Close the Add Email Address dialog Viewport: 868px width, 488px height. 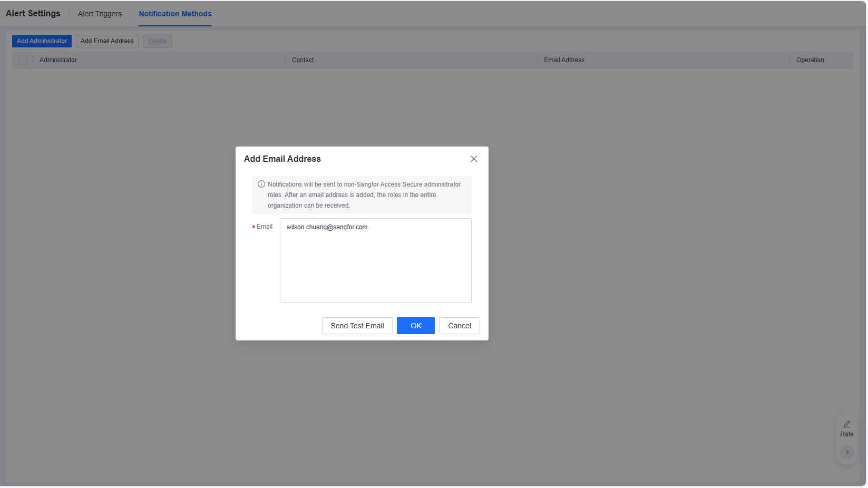pos(474,159)
